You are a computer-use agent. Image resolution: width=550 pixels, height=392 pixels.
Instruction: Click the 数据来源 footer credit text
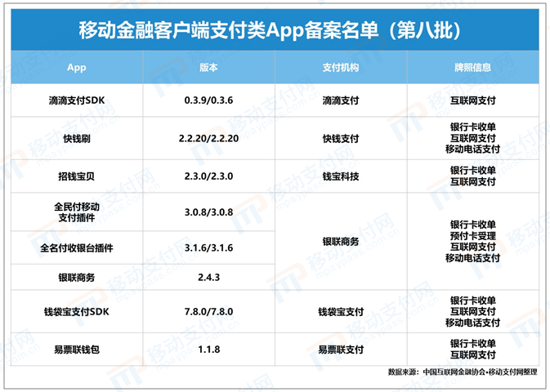463,372
